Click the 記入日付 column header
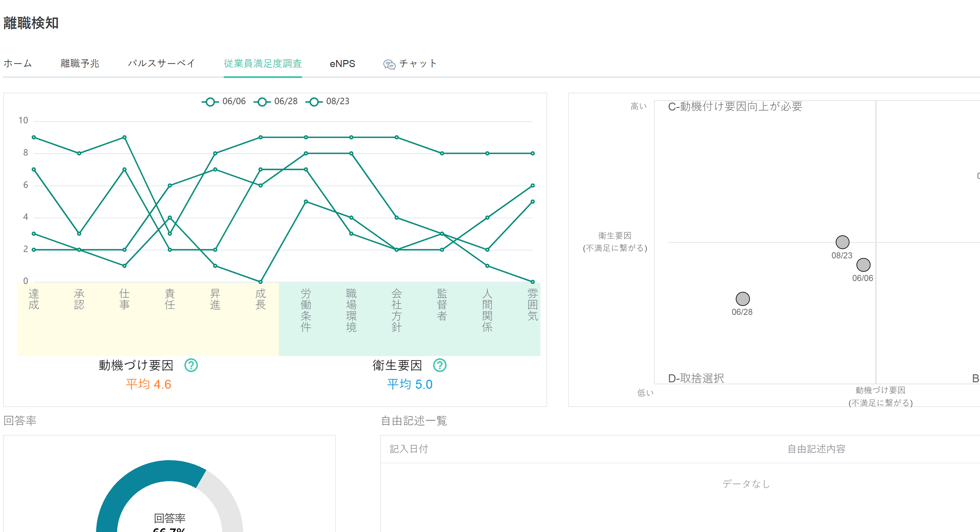 [x=409, y=449]
